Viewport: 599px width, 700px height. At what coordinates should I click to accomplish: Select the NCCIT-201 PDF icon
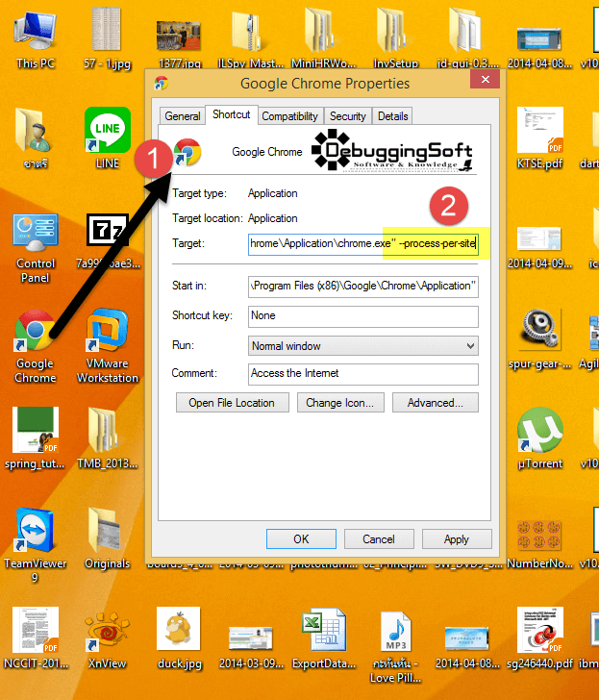pos(36,630)
